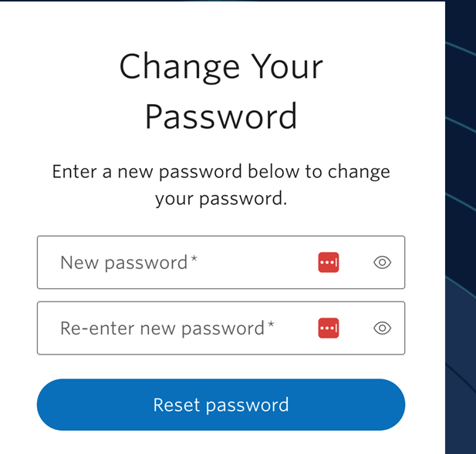Click the word 'Password' in the title
The height and width of the screenshot is (454, 476).
[221, 116]
